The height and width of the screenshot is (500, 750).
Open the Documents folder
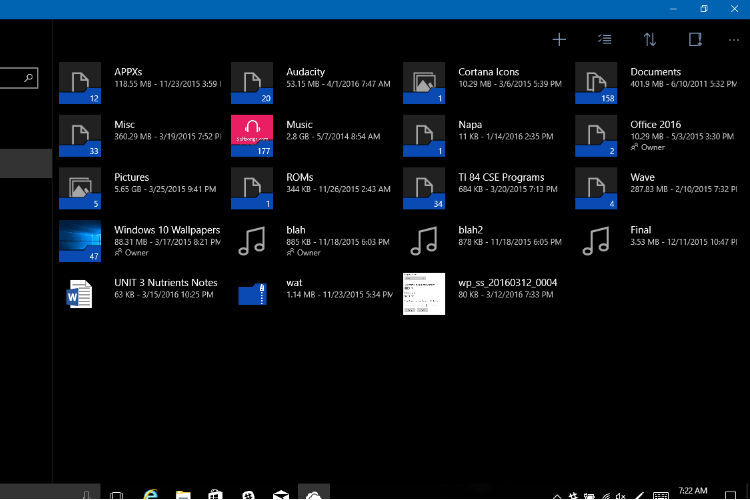tap(596, 83)
